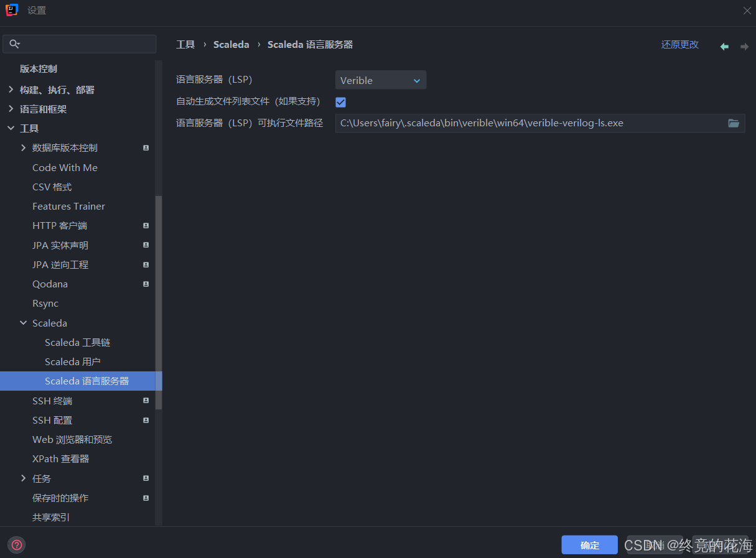The image size is (756, 558).
Task: Expand the 数据库版本控制 node
Action: click(24, 148)
